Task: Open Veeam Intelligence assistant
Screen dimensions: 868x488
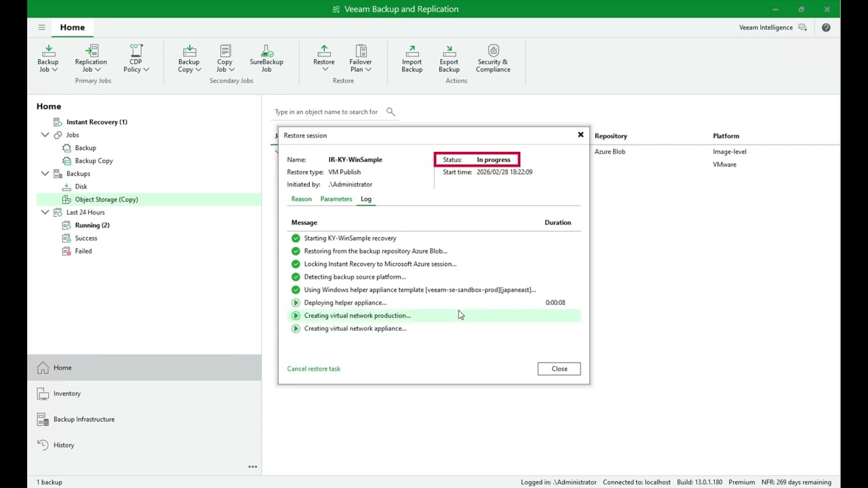Action: [773, 28]
